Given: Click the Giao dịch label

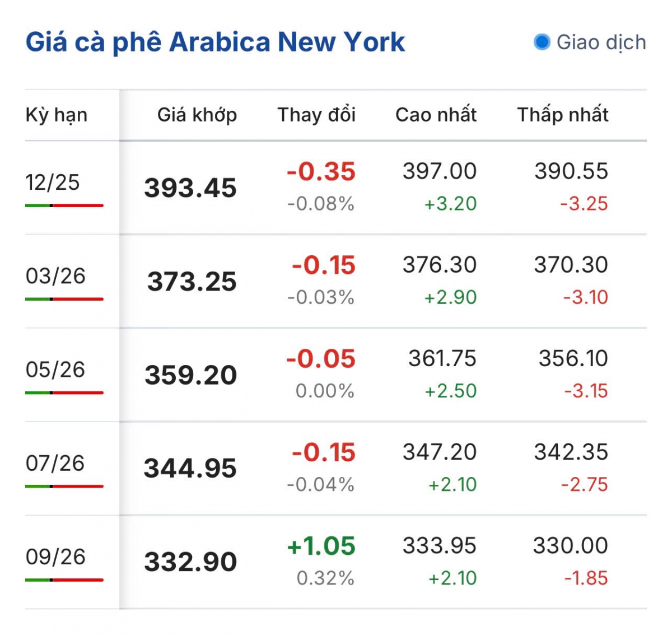Looking at the screenshot, I should tap(601, 43).
